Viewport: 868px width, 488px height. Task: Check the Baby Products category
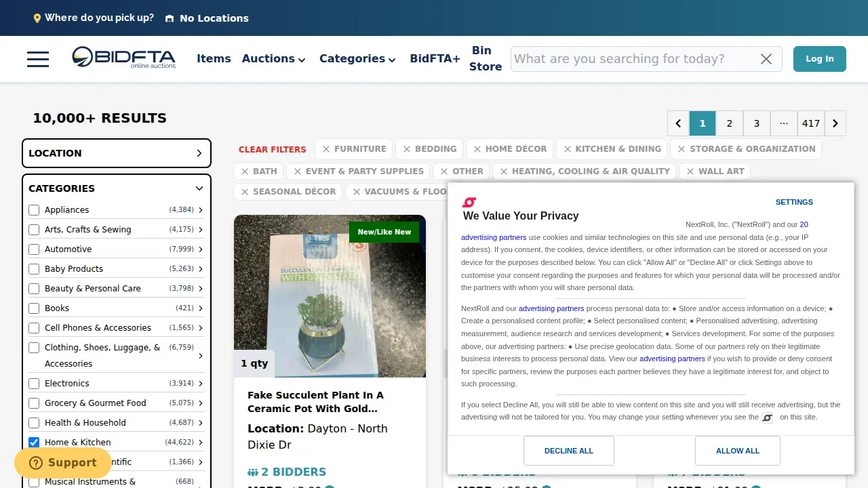(34, 269)
